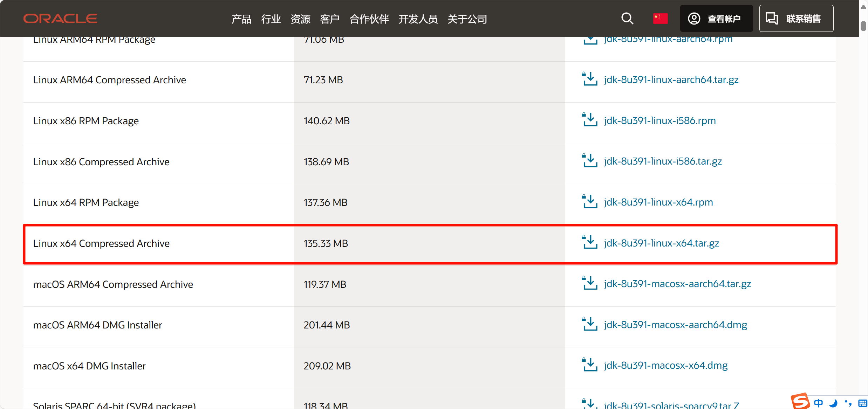Select 'Linux x86 Compressed Archive' text

click(101, 162)
